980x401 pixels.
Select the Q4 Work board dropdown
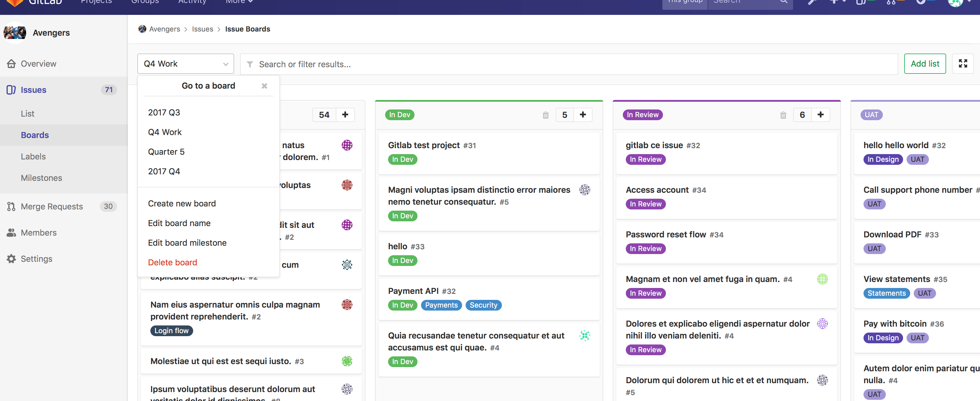coord(186,64)
